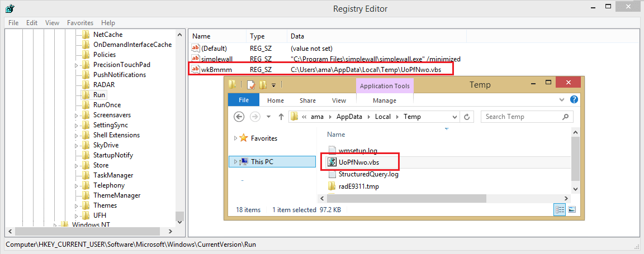Viewport: 644px width, 254px height.
Task: Click the blue File button in Temp window
Action: click(244, 100)
